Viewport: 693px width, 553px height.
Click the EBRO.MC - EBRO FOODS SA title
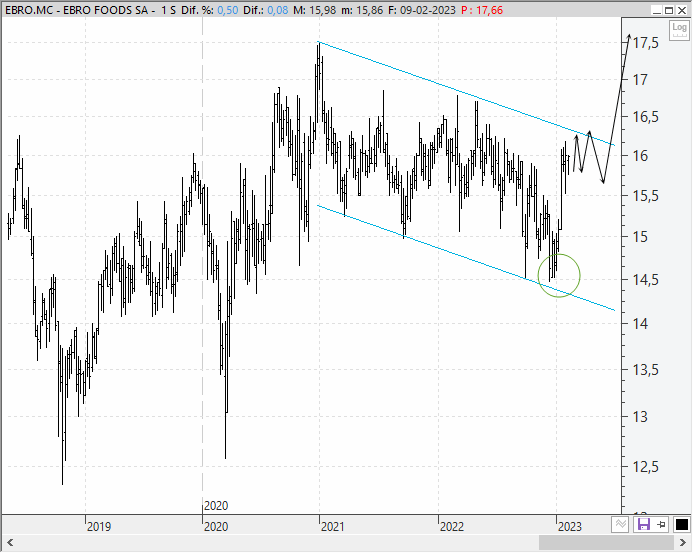76,10
